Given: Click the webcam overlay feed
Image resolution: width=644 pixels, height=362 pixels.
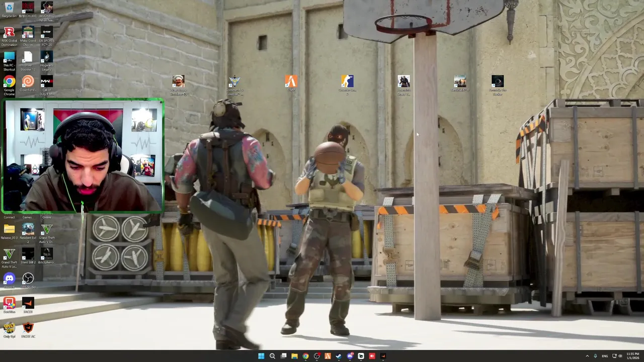Looking at the screenshot, I should [x=83, y=155].
